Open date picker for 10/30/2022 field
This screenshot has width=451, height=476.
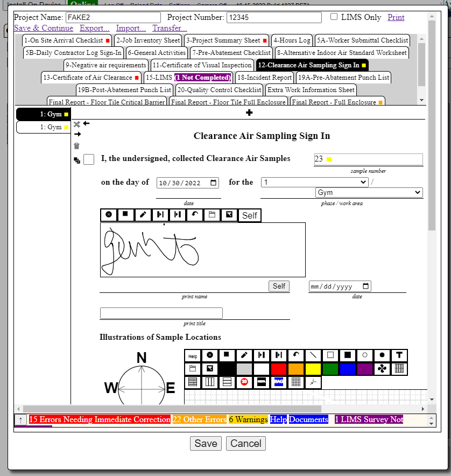pos(214,183)
